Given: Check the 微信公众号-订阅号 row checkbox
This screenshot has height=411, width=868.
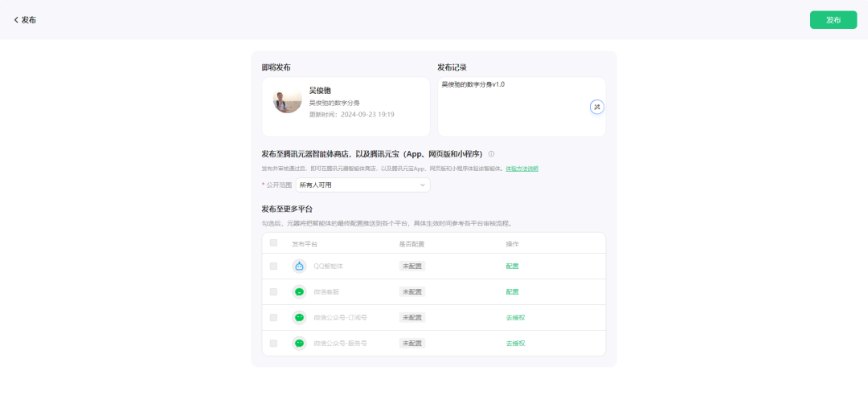Looking at the screenshot, I should (x=273, y=318).
